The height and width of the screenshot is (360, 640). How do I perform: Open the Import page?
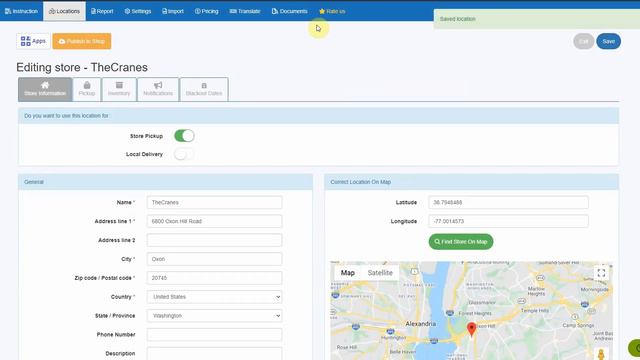pyautogui.click(x=173, y=11)
